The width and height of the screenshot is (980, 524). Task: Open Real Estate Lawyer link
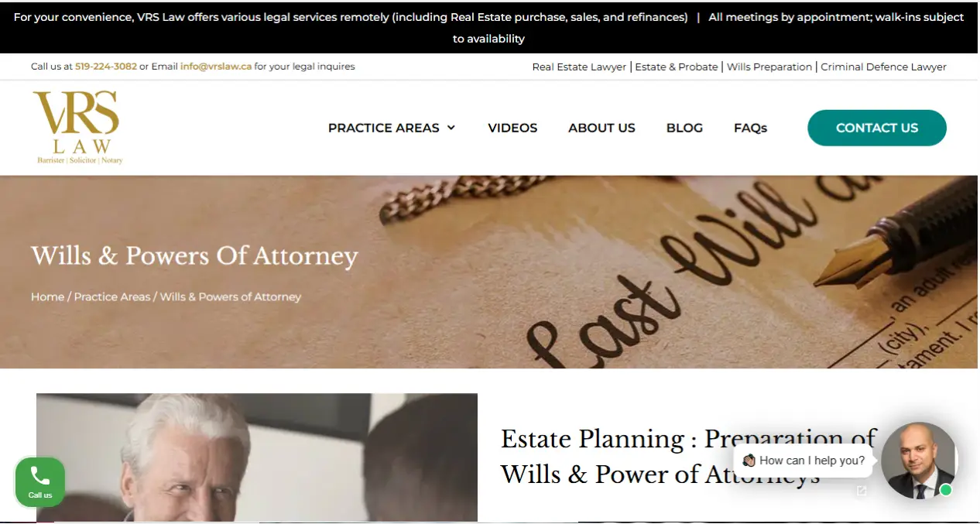point(579,67)
